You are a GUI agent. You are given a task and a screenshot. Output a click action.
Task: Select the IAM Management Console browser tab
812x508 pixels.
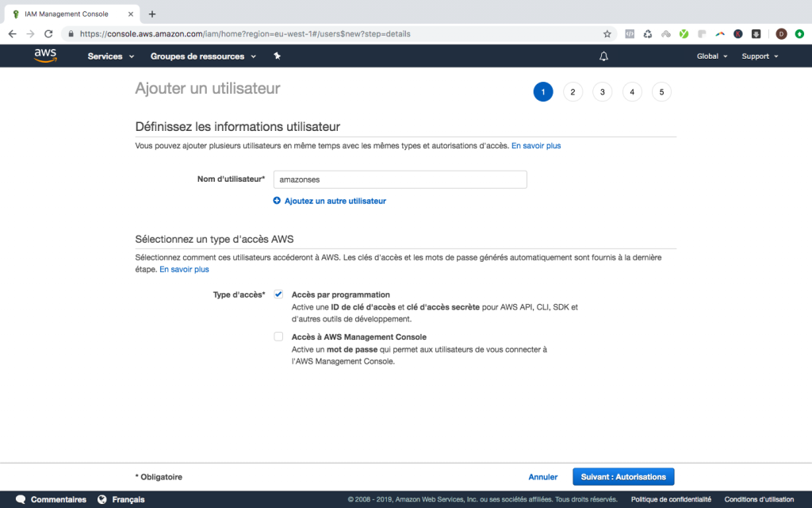point(67,13)
